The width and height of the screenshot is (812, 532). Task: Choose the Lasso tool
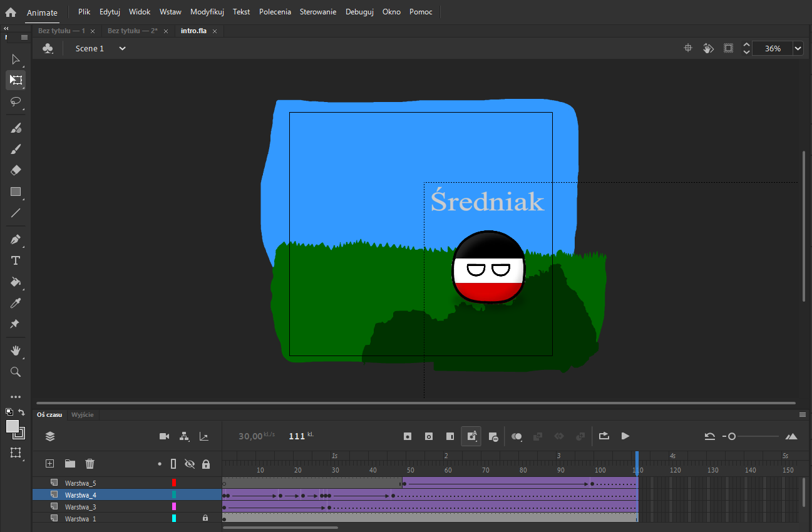(x=15, y=101)
